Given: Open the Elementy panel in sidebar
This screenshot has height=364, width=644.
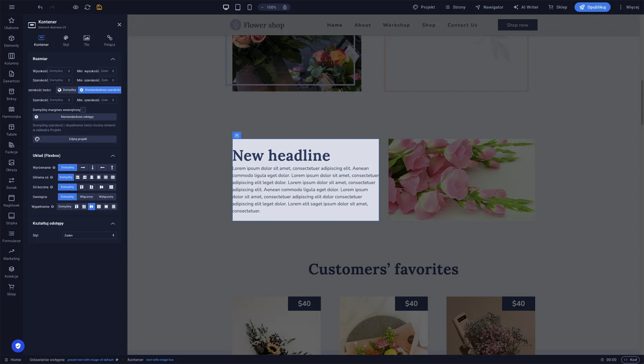Looking at the screenshot, I should pyautogui.click(x=12, y=41).
